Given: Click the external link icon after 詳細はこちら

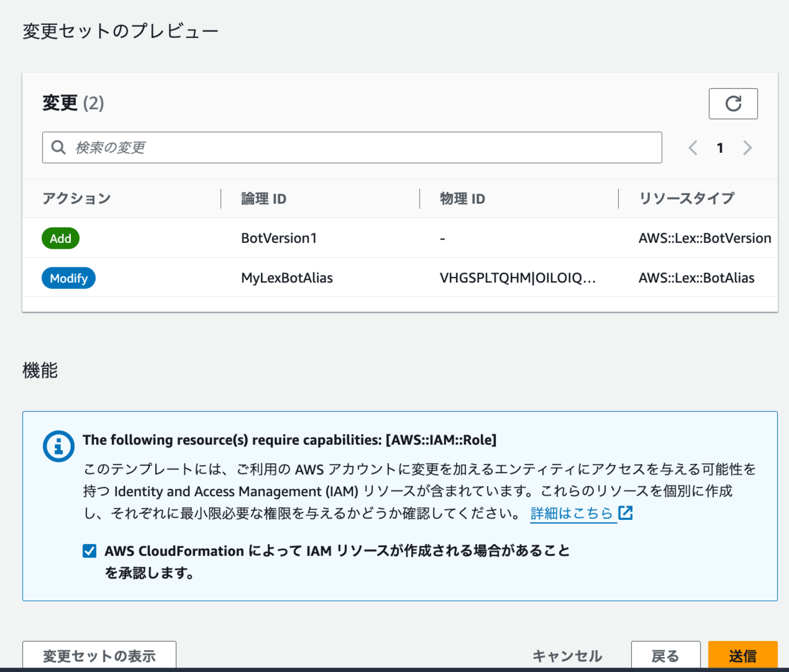Looking at the screenshot, I should coord(626,513).
